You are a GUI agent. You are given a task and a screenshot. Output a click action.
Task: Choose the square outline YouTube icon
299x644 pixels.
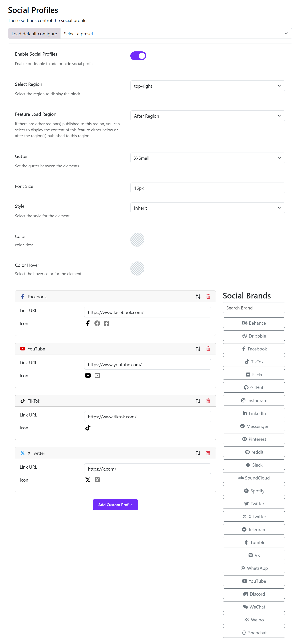pyautogui.click(x=97, y=376)
